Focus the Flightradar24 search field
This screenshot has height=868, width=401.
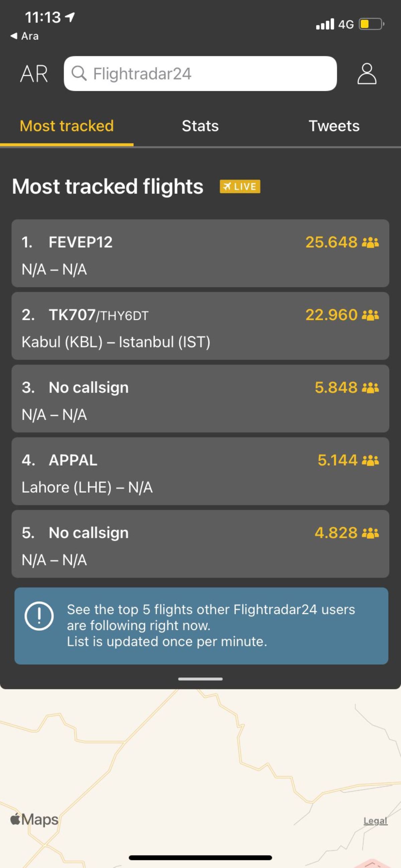[x=209, y=74]
